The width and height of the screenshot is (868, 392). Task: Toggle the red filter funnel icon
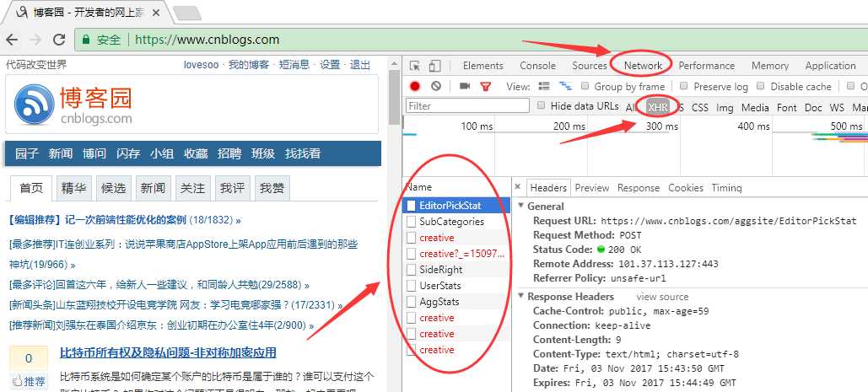click(x=486, y=86)
